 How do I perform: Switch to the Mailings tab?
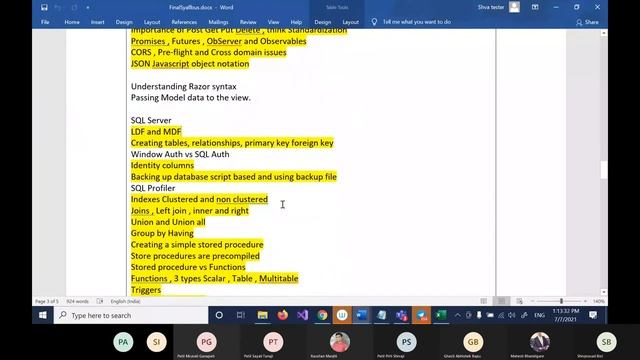pyautogui.click(x=218, y=22)
